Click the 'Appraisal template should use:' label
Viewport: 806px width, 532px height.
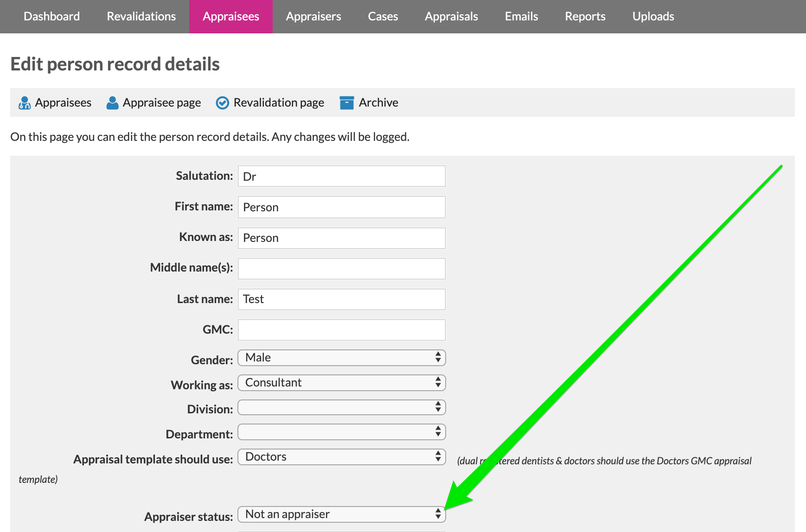click(x=153, y=459)
